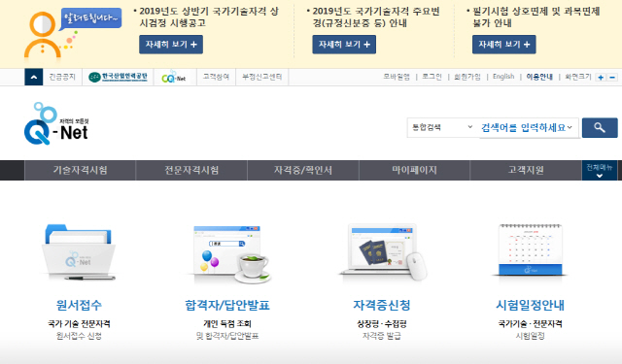Open the 마이페이지 menu
The height and width of the screenshot is (364, 622).
click(415, 170)
